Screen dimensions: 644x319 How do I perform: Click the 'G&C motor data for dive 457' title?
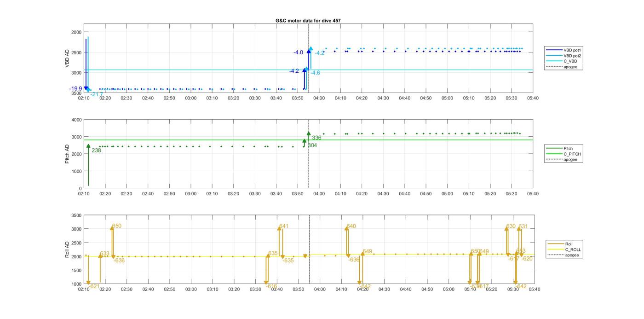click(x=308, y=21)
